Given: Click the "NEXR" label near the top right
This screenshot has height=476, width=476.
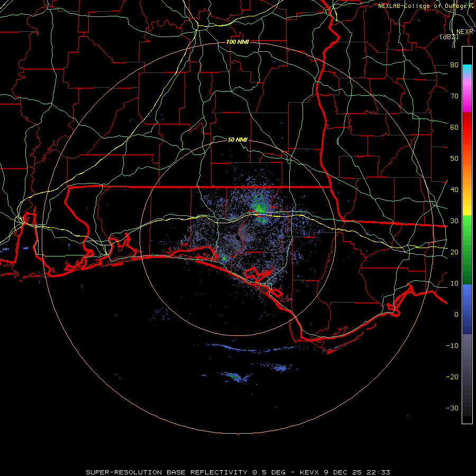Looking at the screenshot, I should (465, 32).
